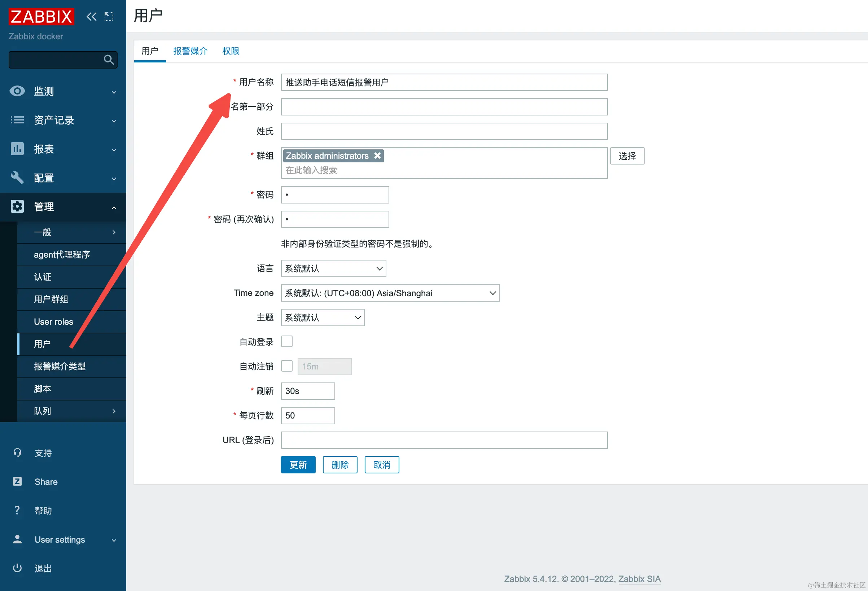Enable the 自动登录 checkbox
Image resolution: width=868 pixels, height=591 pixels.
tap(286, 341)
